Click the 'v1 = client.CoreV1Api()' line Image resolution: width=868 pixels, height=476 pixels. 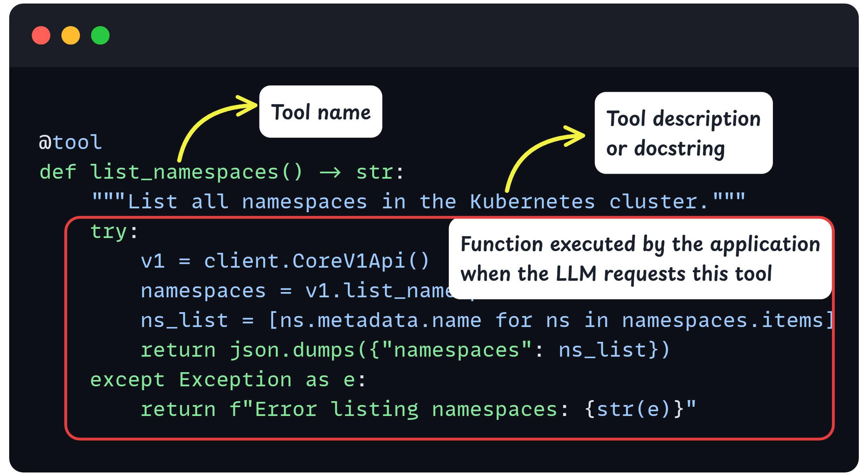(285, 261)
